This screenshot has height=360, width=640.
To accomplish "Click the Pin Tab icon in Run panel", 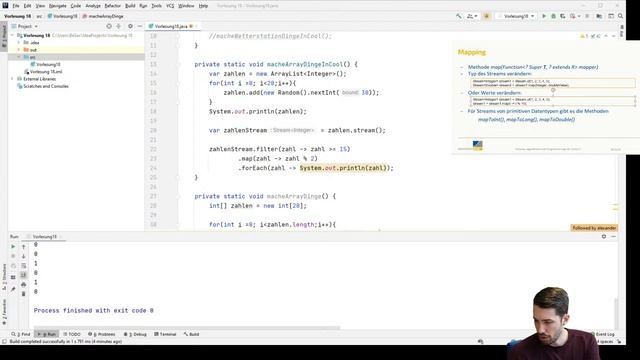I will click(13, 289).
